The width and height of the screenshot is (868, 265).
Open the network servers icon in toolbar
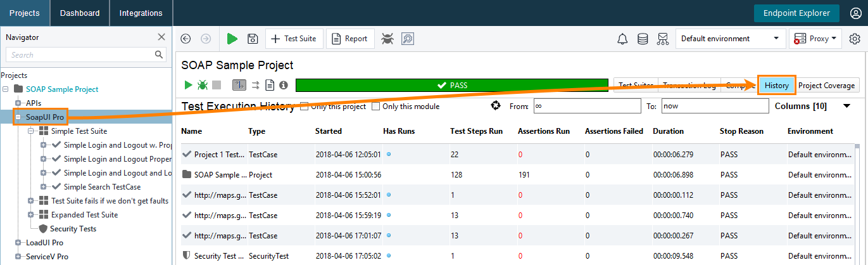pos(663,39)
